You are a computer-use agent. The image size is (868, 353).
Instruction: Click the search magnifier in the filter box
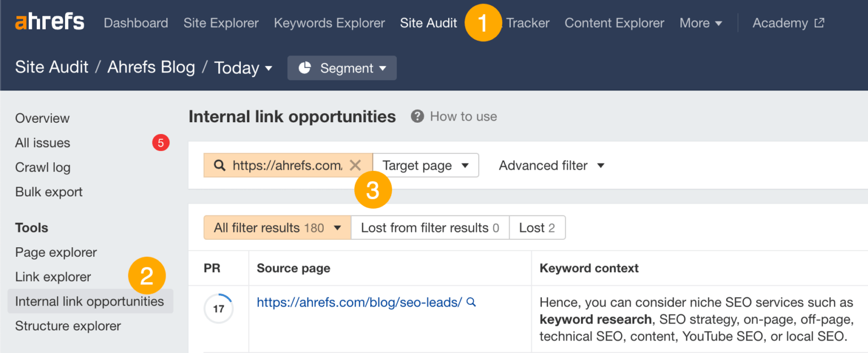coord(220,165)
